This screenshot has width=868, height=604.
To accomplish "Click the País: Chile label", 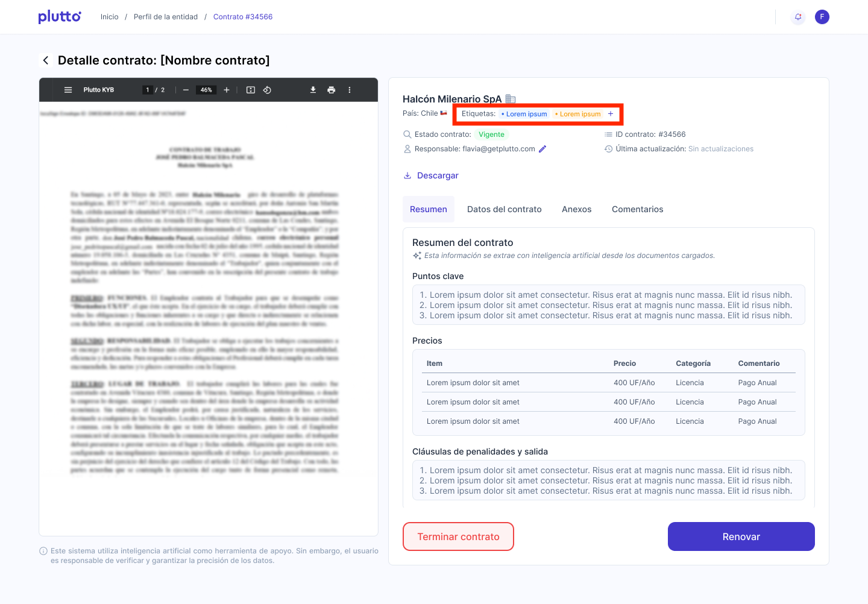I will click(420, 113).
